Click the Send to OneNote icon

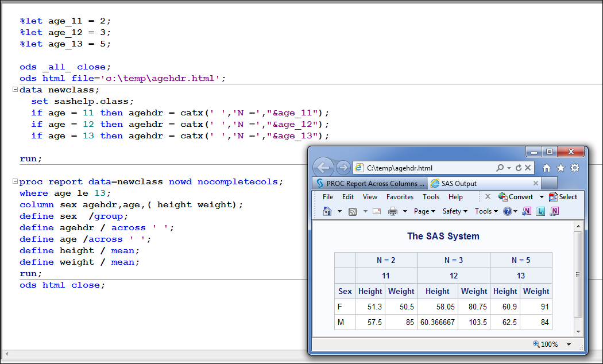tap(527, 211)
